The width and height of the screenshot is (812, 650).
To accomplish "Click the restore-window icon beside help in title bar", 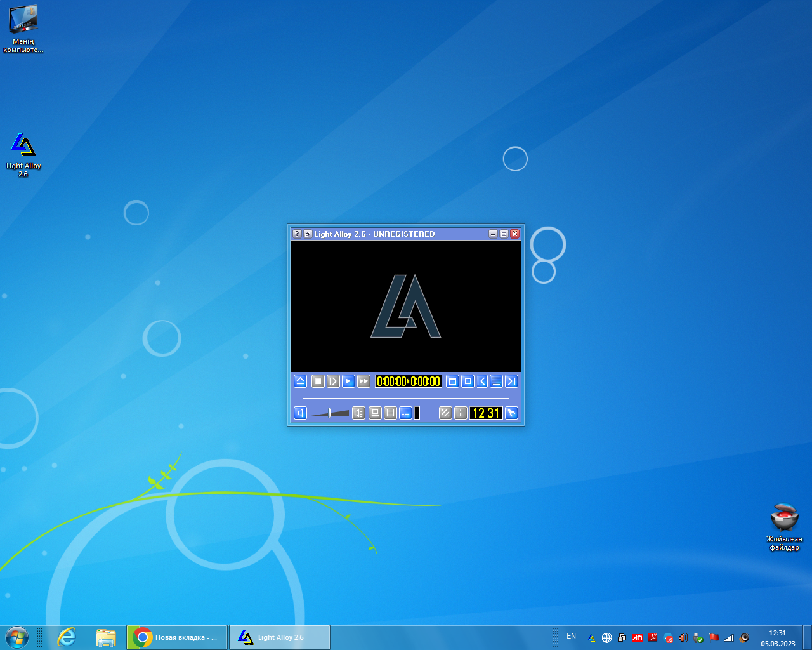I will pos(308,234).
